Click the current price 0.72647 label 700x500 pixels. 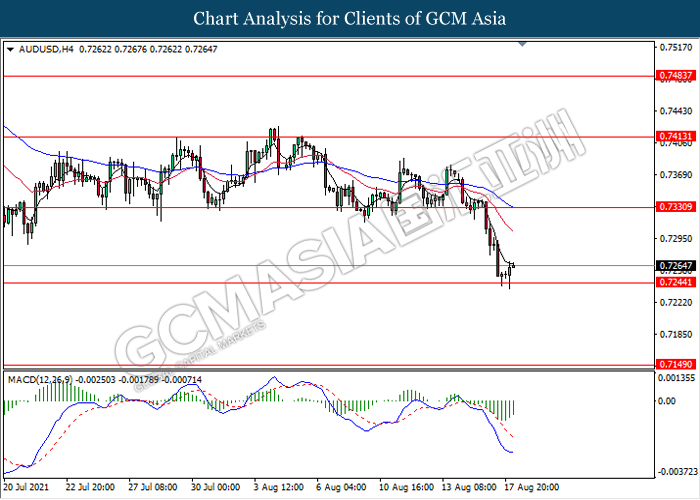tap(676, 266)
